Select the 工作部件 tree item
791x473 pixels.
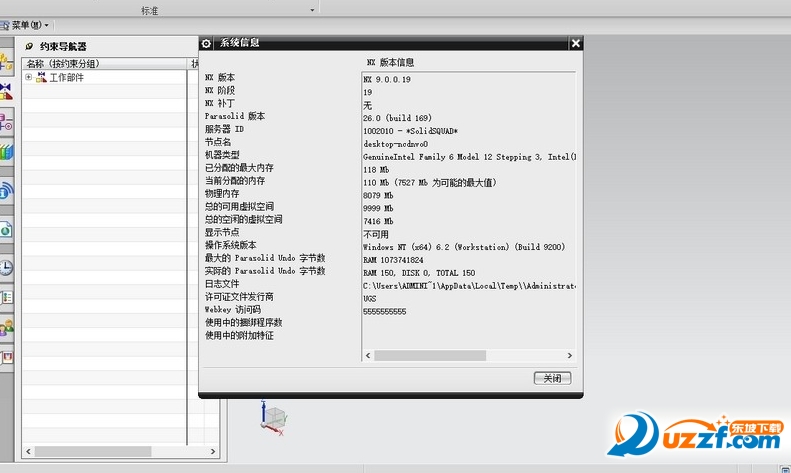coord(66,77)
